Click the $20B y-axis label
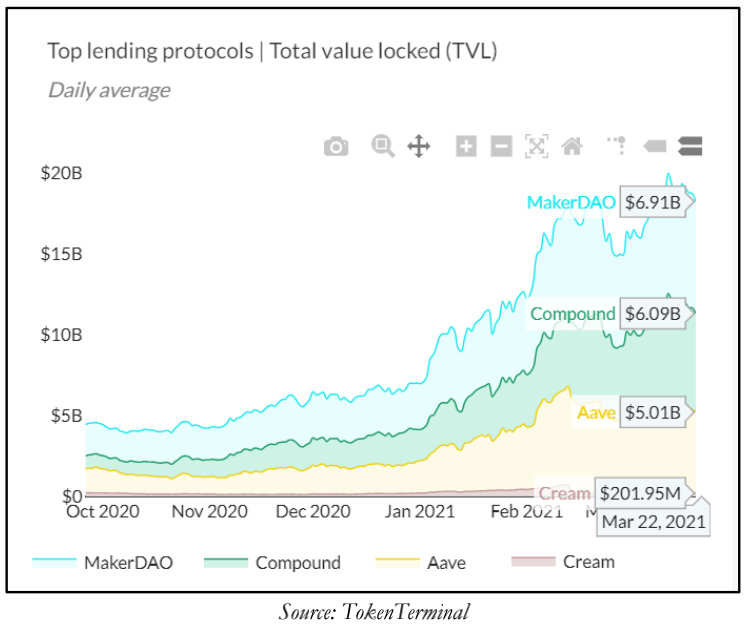 [x=61, y=173]
